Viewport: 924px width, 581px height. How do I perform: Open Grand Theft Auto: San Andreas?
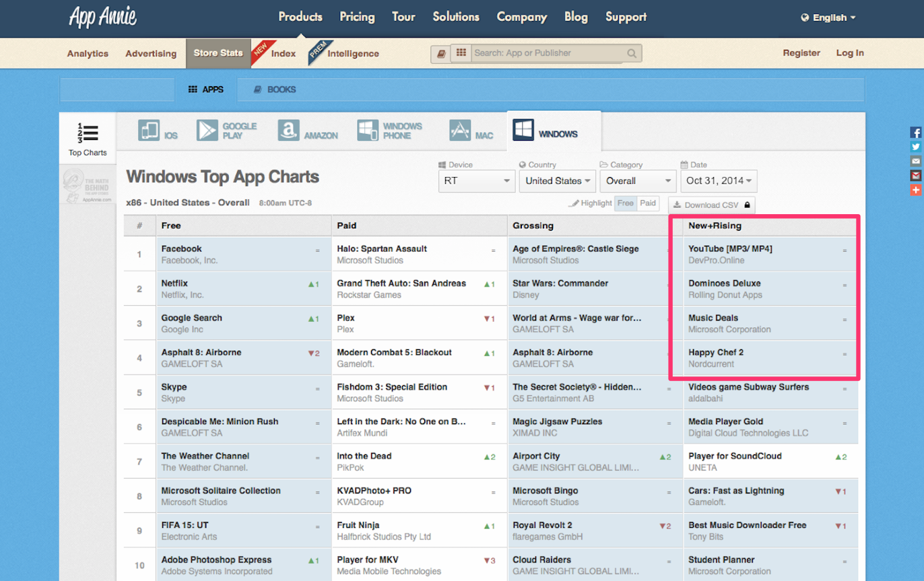(401, 283)
